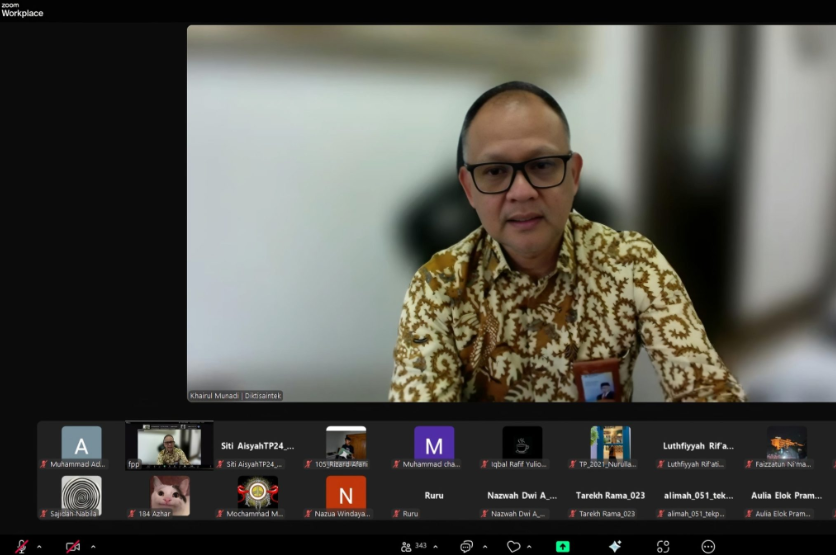Screen dimensions: 836x555
Task: Open the Participants panel showing 343
Action: (413, 546)
